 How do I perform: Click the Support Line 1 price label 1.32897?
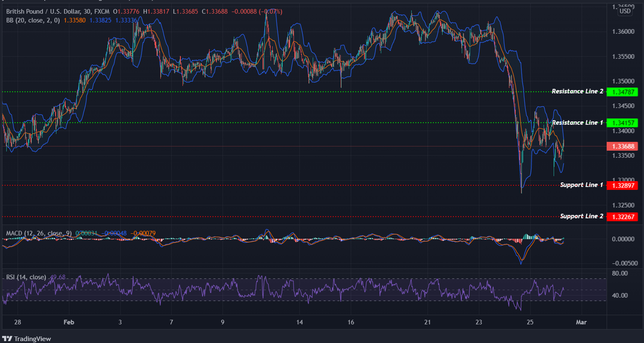coord(623,186)
